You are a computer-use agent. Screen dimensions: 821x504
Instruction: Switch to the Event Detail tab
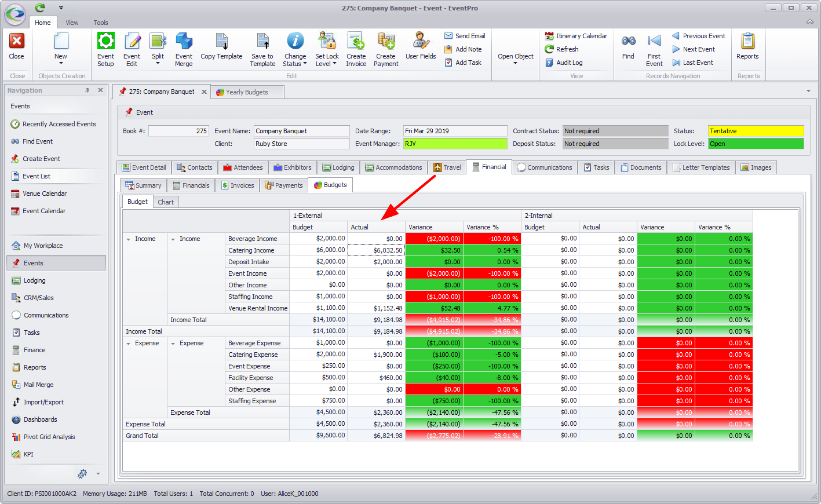tap(144, 167)
